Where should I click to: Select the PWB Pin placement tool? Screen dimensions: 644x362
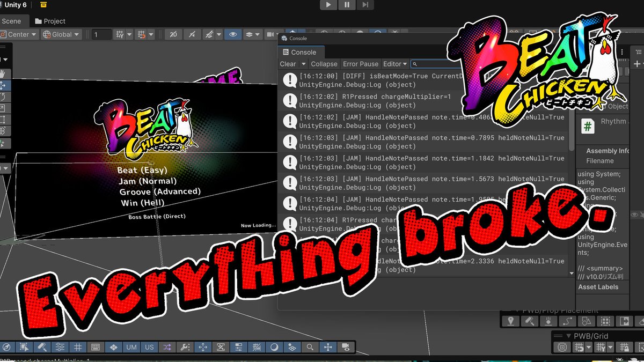(x=510, y=321)
